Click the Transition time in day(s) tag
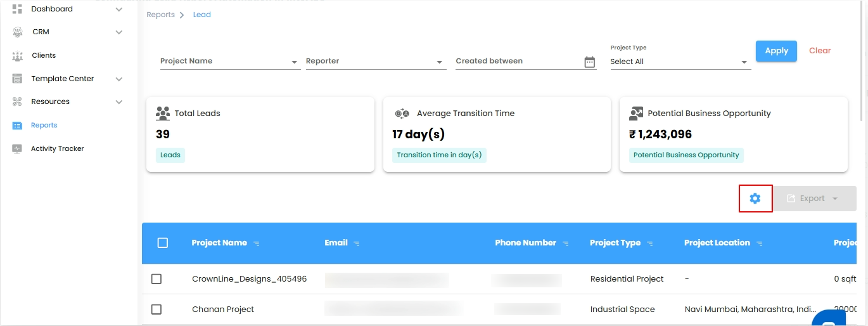The width and height of the screenshot is (868, 326). pyautogui.click(x=439, y=155)
